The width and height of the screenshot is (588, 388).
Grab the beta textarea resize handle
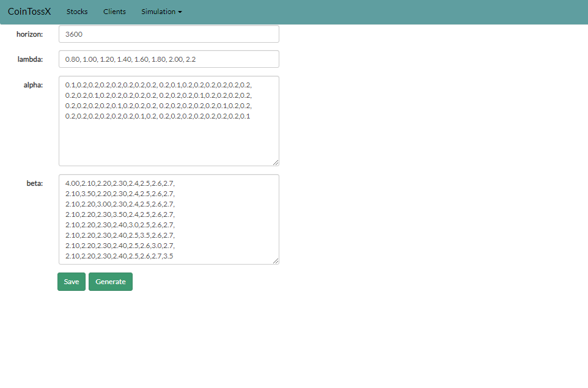[x=276, y=261]
